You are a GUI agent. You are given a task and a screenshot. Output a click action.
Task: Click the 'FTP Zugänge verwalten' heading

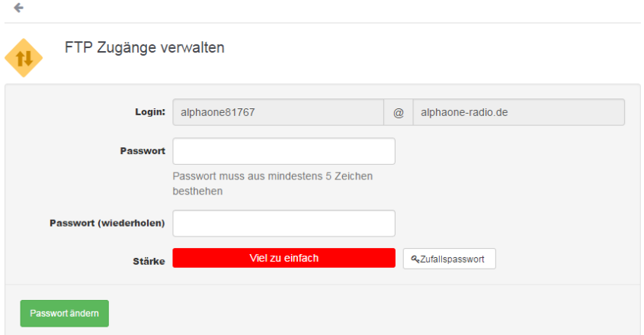(x=145, y=47)
